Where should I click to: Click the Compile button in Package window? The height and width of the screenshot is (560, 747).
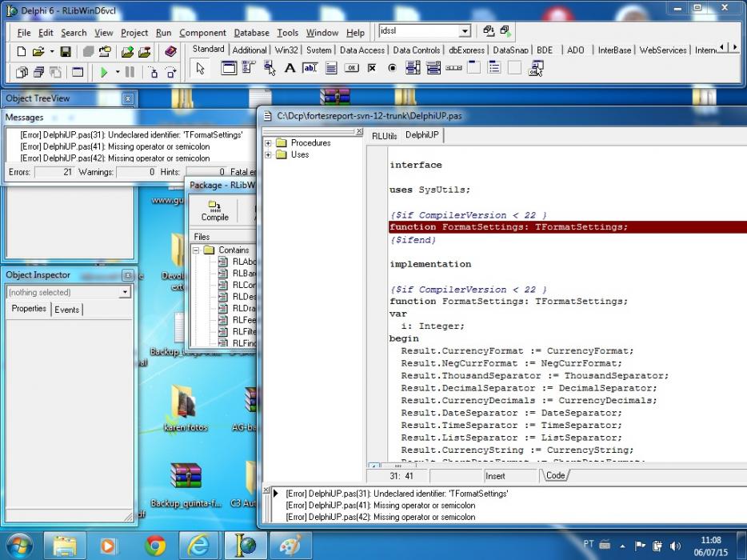coord(215,210)
